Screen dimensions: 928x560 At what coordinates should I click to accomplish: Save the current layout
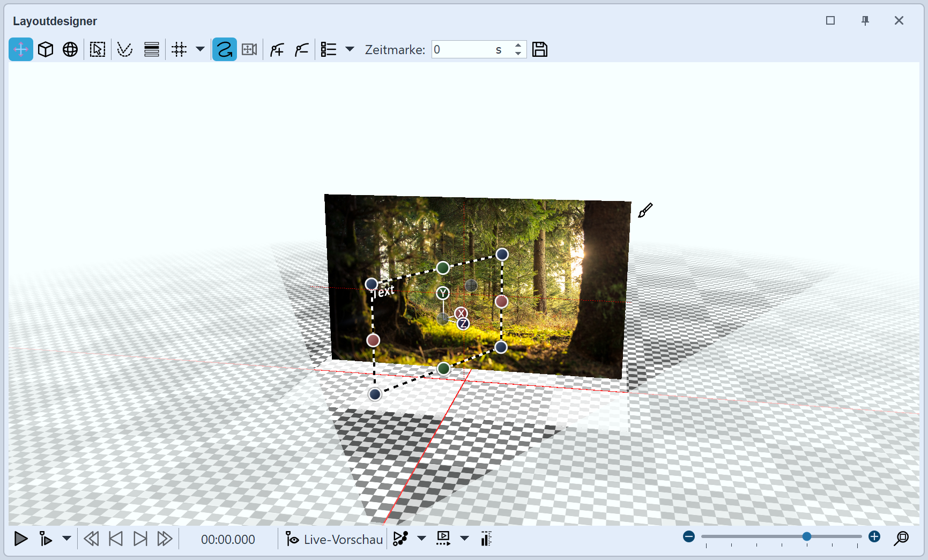click(x=540, y=49)
